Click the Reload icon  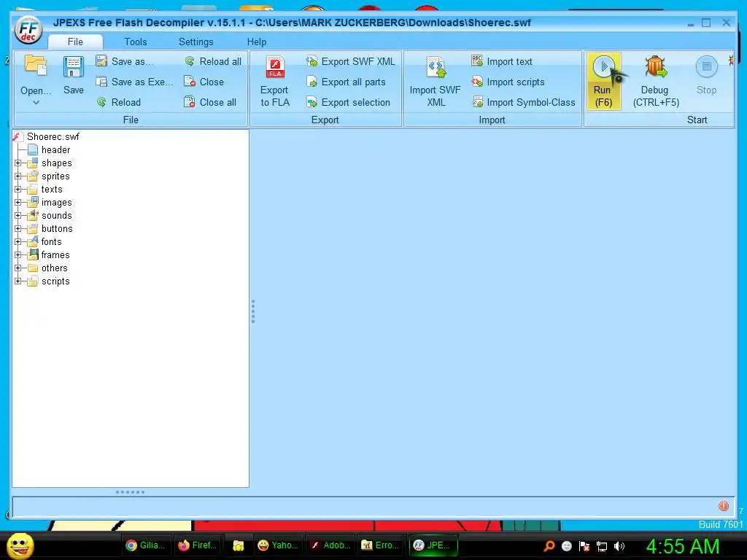tap(101, 102)
